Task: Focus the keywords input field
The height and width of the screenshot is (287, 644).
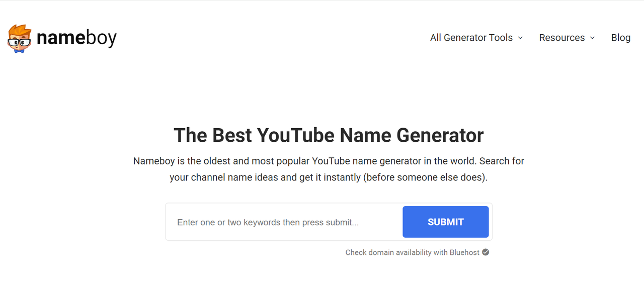Action: click(284, 222)
